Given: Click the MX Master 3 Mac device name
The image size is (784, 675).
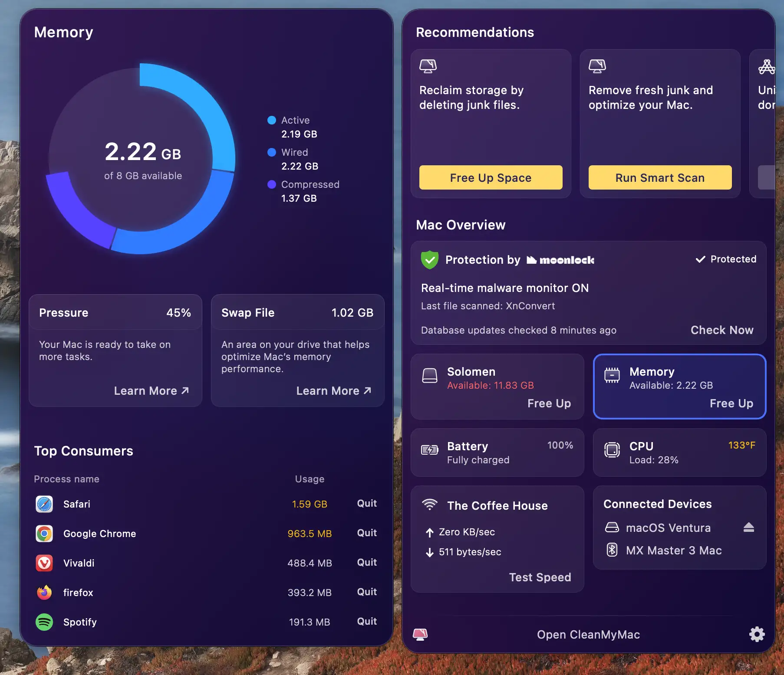Looking at the screenshot, I should (674, 550).
